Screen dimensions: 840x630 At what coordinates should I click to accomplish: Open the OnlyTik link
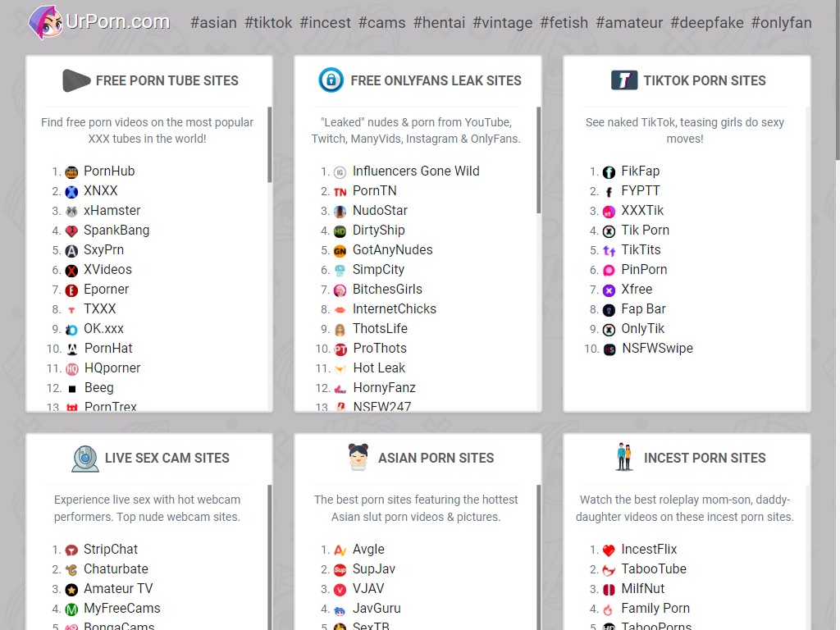click(x=643, y=329)
